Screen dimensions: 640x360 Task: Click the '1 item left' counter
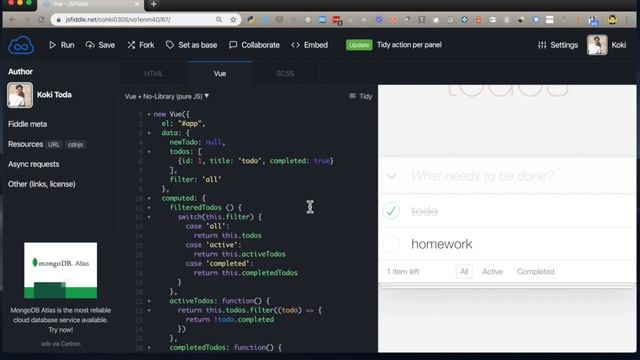point(403,271)
